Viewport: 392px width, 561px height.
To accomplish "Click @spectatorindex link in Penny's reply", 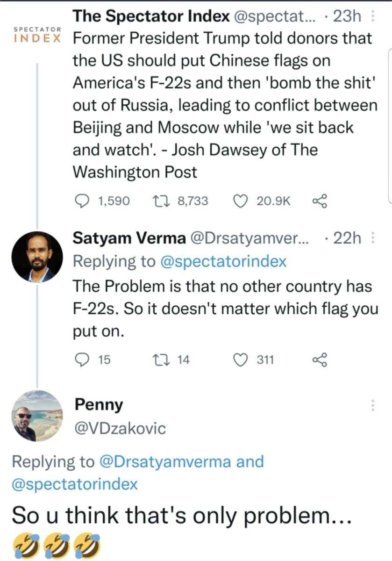I will tap(75, 484).
